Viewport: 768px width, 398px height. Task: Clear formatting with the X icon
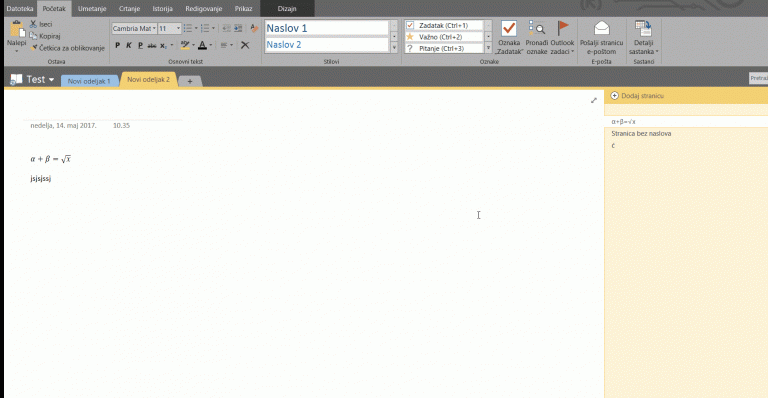[x=245, y=46]
